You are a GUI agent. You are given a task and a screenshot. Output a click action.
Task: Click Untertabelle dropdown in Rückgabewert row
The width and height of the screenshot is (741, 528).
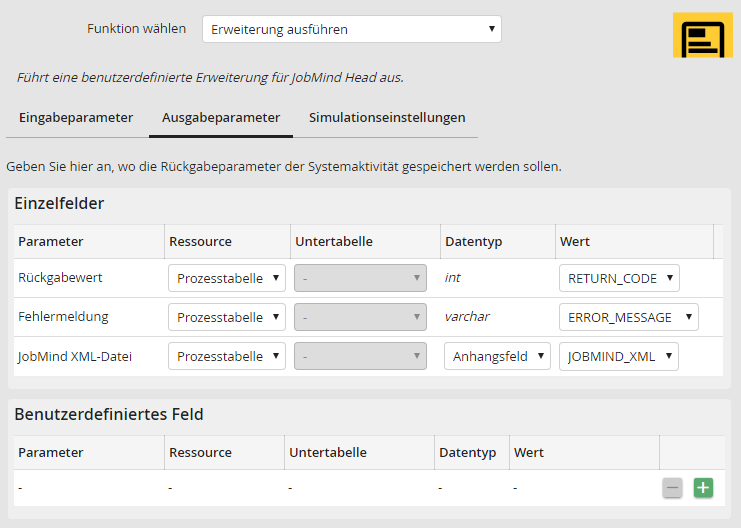pyautogui.click(x=360, y=278)
